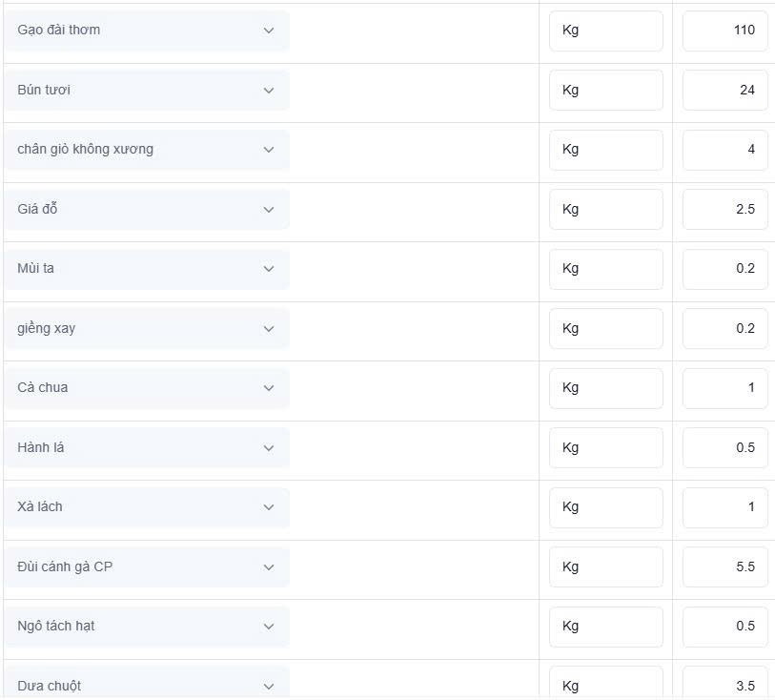The height and width of the screenshot is (700, 775).
Task: Open the Mùi ta dropdown
Action: click(x=147, y=269)
